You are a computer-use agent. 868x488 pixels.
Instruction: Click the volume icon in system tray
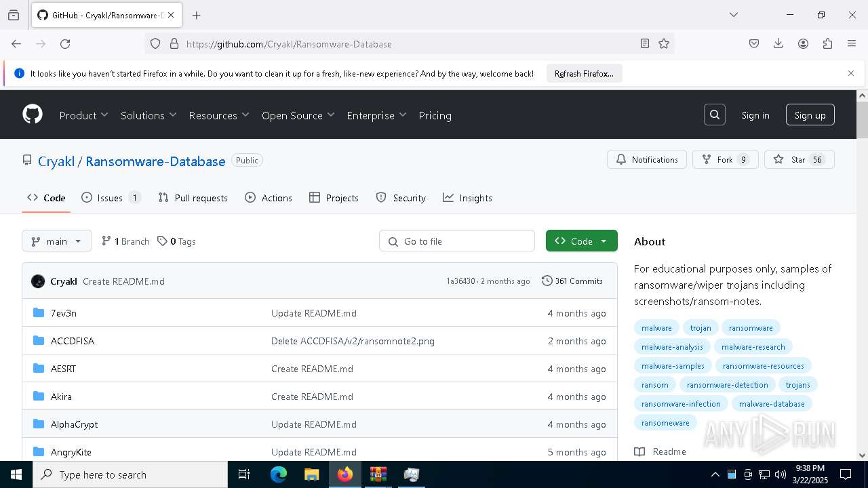(781, 474)
